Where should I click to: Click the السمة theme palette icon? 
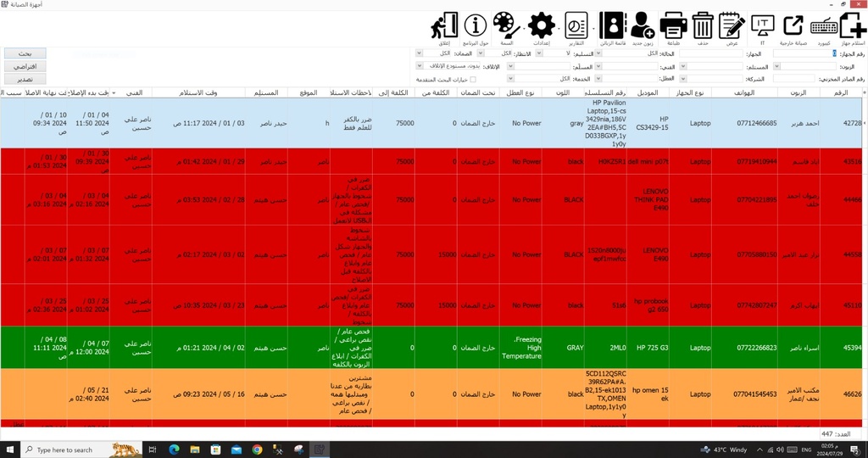506,26
